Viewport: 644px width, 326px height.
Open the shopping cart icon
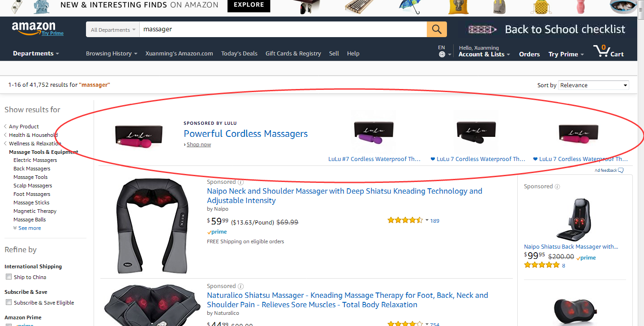(601, 51)
